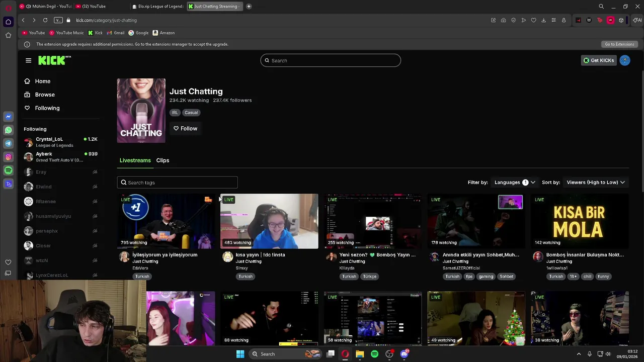This screenshot has height=362, width=644.
Task: Click the Casual category tag
Action: coord(191,113)
